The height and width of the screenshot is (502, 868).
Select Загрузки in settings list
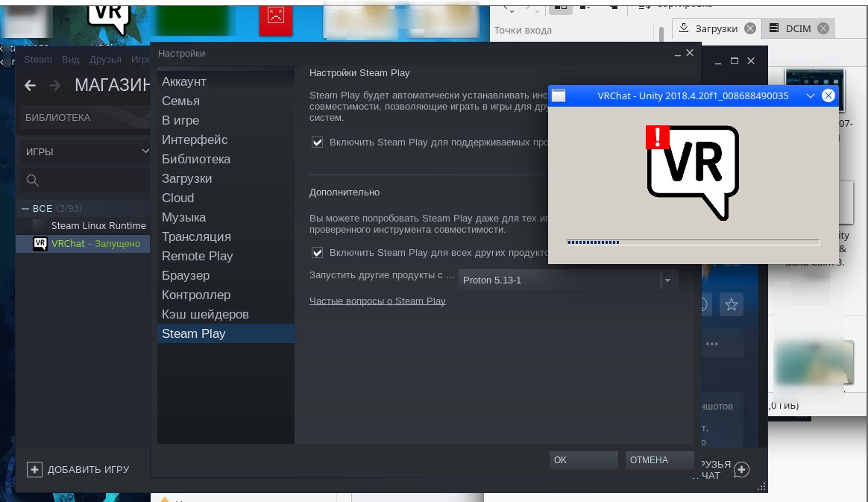click(225, 178)
